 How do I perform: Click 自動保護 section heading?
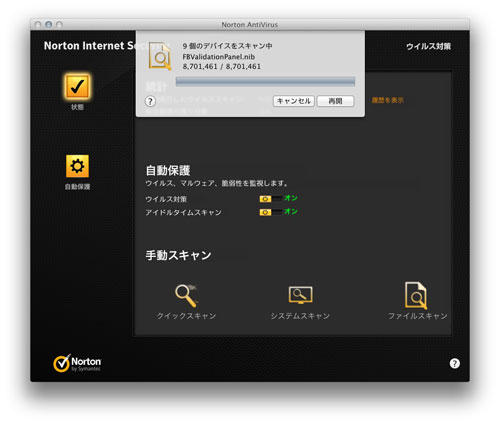[x=168, y=170]
